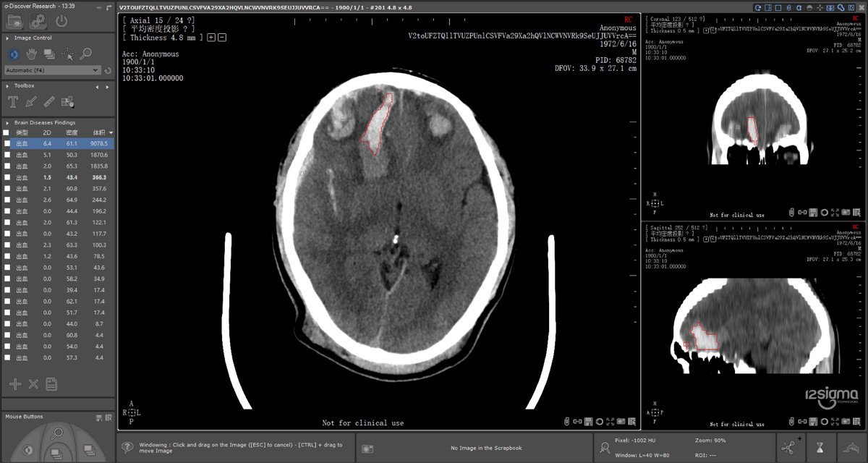Click the hourglass icon
The height and width of the screenshot is (463, 868).
pyautogui.click(x=820, y=448)
